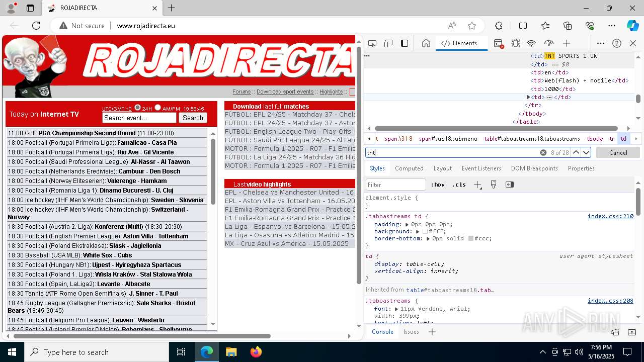The image size is (644, 362).
Task: Expand the font shorthand property
Action: coord(396,309)
